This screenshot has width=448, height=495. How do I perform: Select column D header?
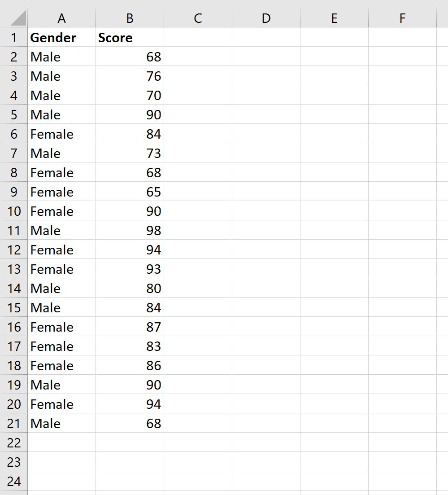click(x=266, y=18)
